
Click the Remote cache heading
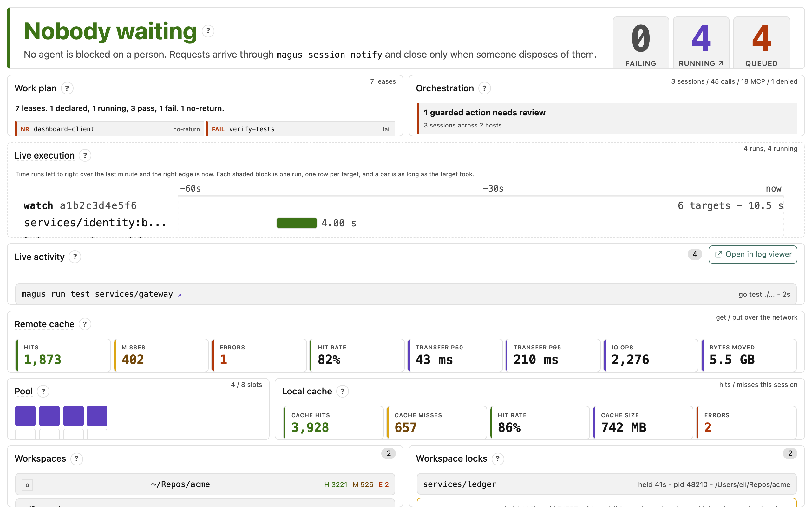[x=44, y=324]
